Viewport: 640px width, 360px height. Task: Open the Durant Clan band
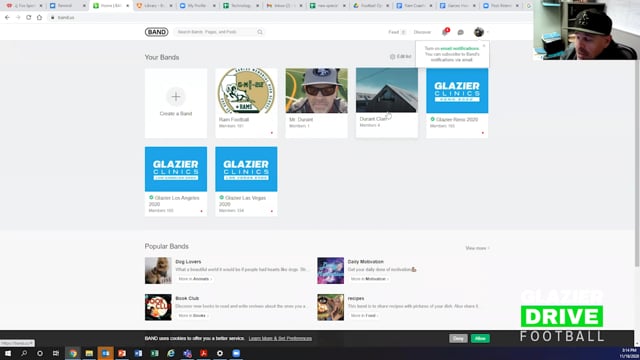click(x=387, y=102)
